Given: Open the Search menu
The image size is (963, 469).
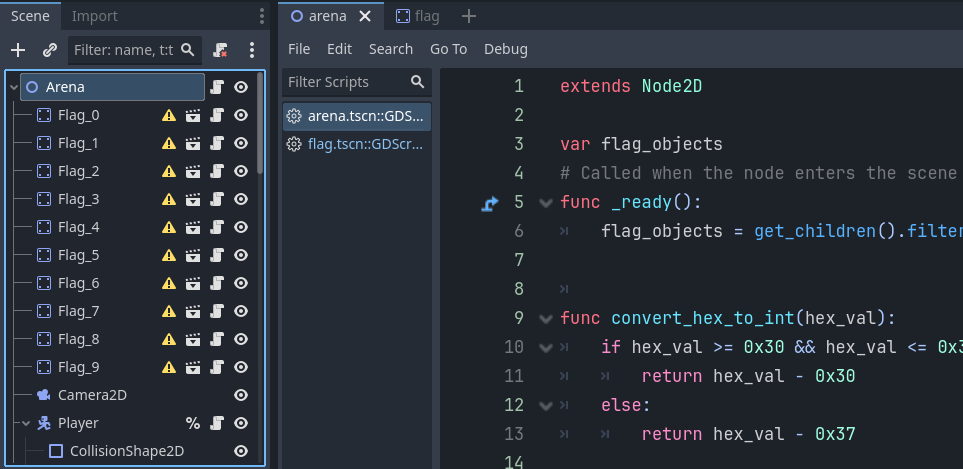Looking at the screenshot, I should point(391,49).
